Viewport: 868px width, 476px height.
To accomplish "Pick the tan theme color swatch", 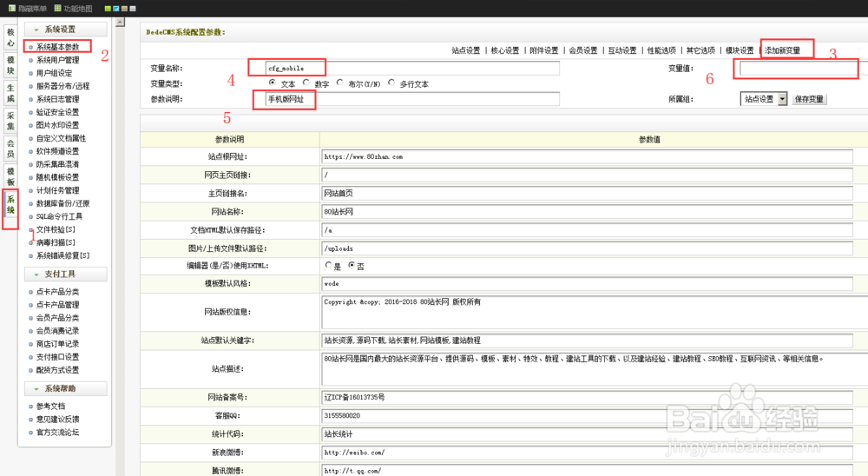I will coord(124,9).
